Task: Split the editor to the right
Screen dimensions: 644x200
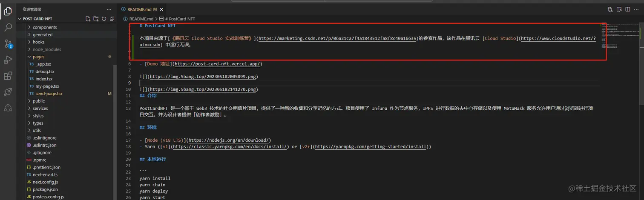Action: tap(628, 9)
